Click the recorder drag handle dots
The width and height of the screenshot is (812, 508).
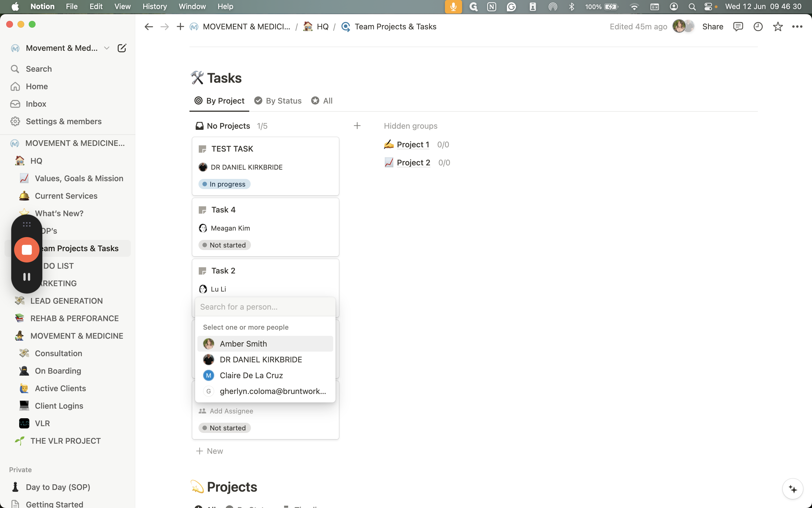click(x=27, y=224)
